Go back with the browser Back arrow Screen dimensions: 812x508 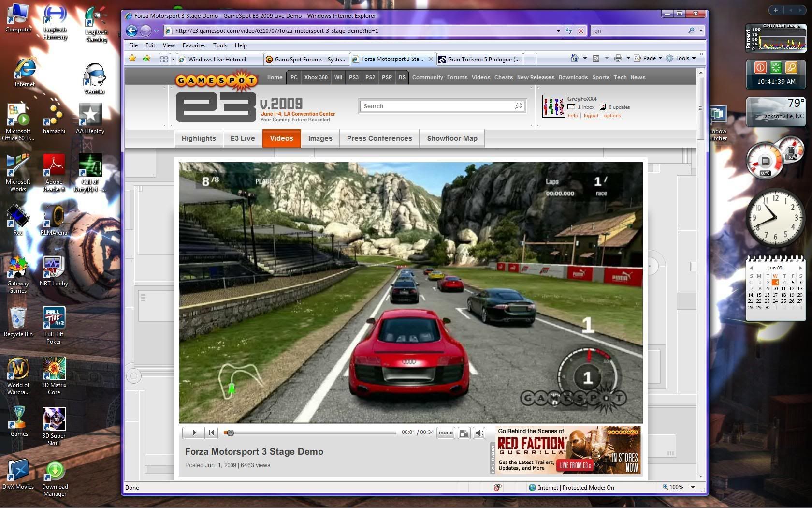(x=131, y=31)
